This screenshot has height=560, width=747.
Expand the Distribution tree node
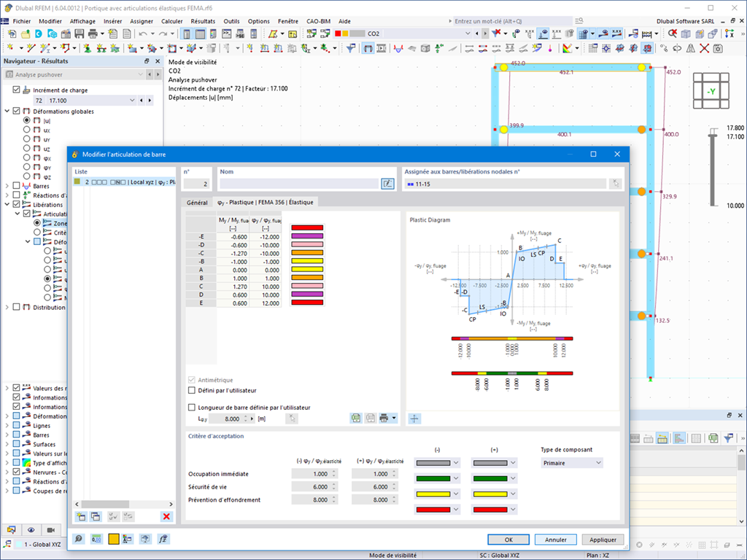[7, 307]
